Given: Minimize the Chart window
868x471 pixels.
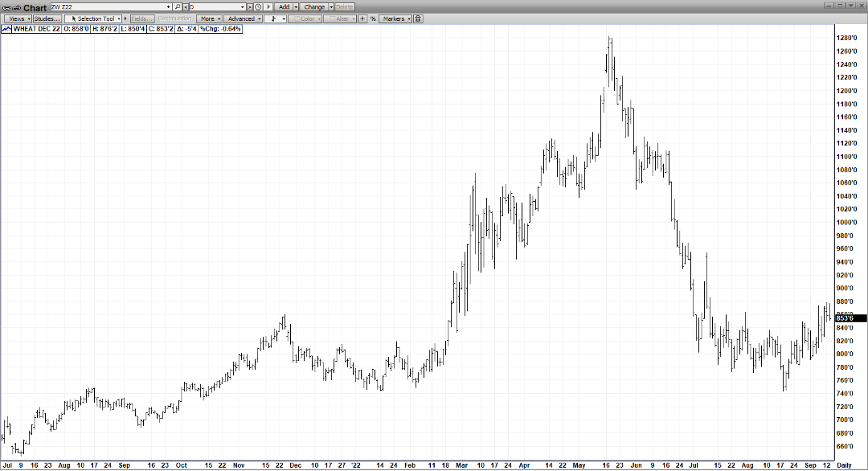Looking at the screenshot, I should click(x=829, y=6).
